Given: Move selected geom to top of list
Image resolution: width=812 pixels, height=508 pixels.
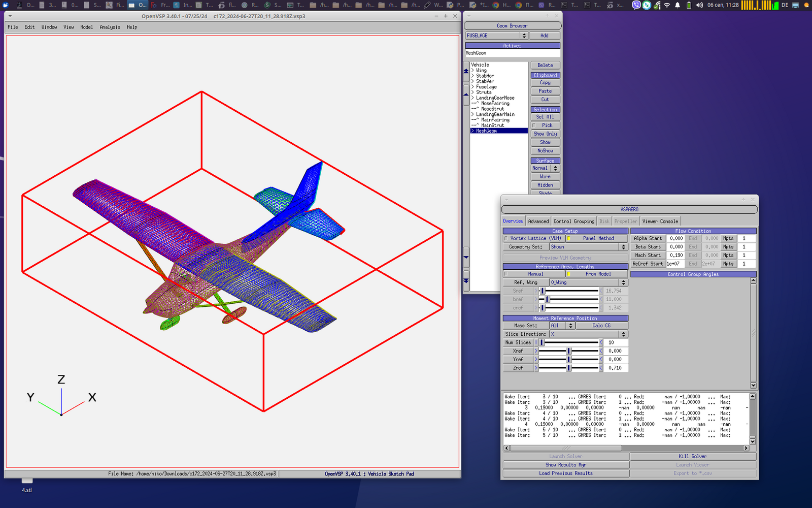Looking at the screenshot, I should pyautogui.click(x=466, y=72).
